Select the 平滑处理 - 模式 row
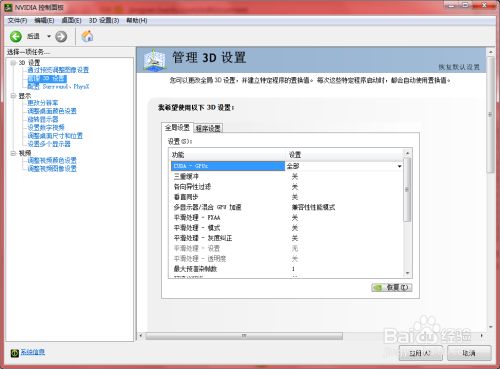The height and width of the screenshot is (369, 500). (287, 228)
